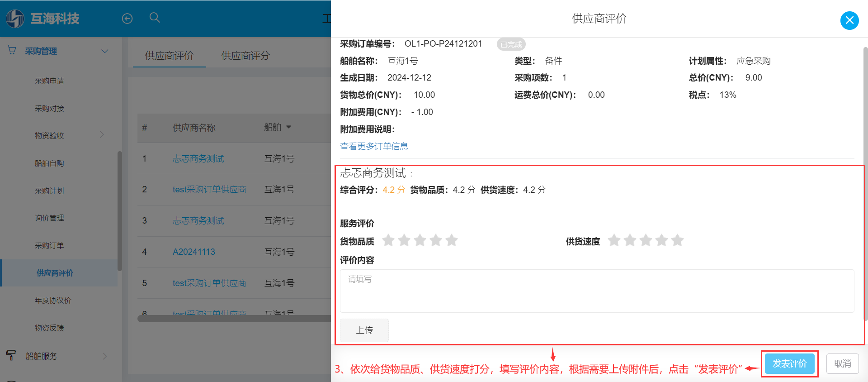Expand the 物资验收 submenu arrow
Screen dimensions: 868x382
point(102,134)
